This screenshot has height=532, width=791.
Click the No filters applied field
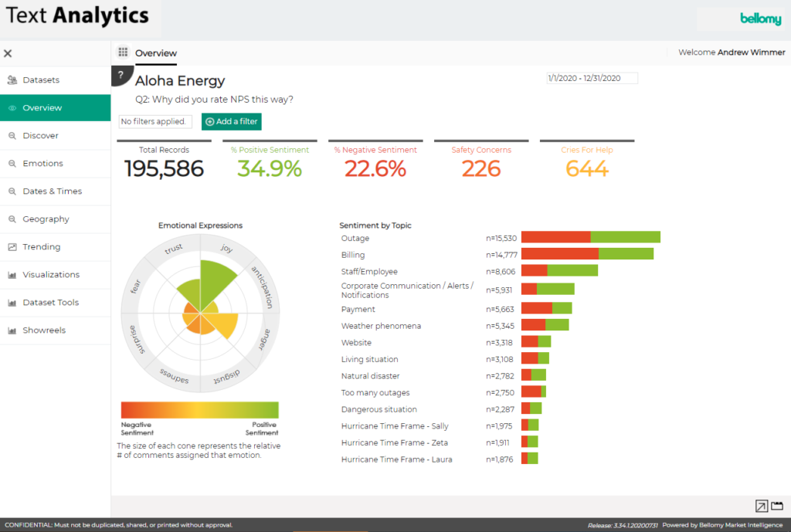point(155,122)
